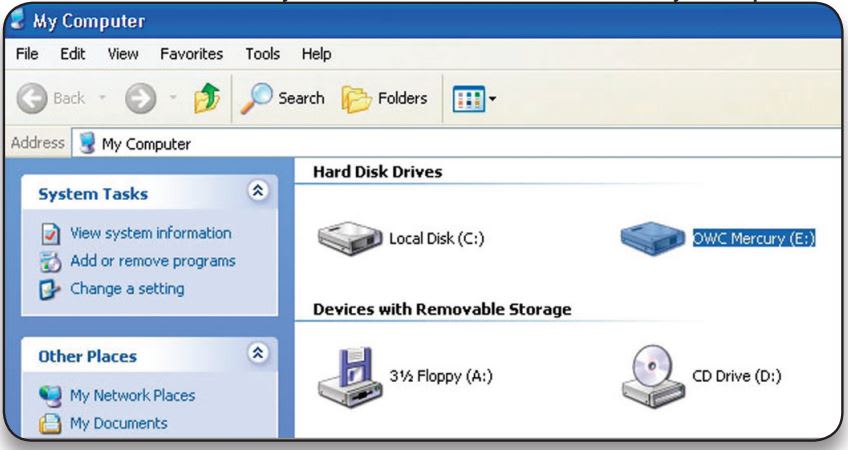Click the Back arrow button
The width and height of the screenshot is (848, 450).
(x=32, y=98)
